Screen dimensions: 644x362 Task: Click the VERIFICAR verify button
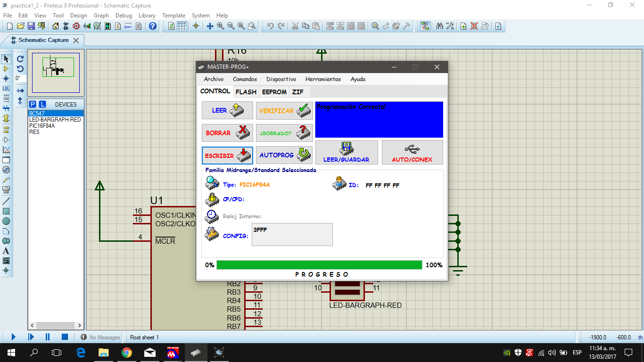tap(284, 110)
